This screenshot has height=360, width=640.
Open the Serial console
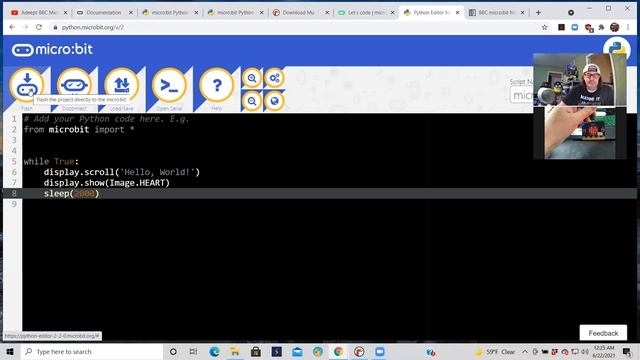[x=169, y=85]
